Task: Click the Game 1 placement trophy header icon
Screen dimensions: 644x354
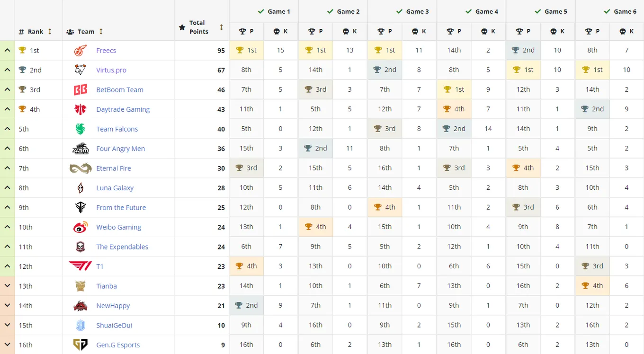Action: click(242, 31)
